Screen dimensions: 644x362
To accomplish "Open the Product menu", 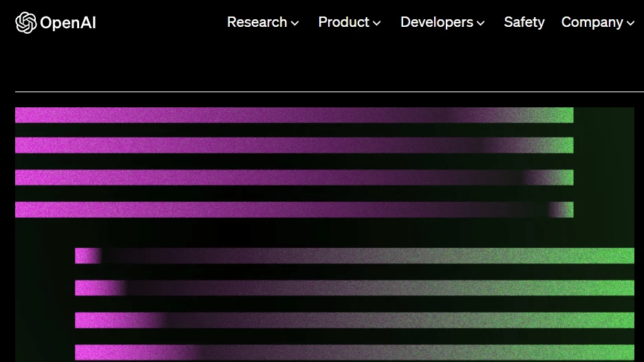I will [x=343, y=22].
